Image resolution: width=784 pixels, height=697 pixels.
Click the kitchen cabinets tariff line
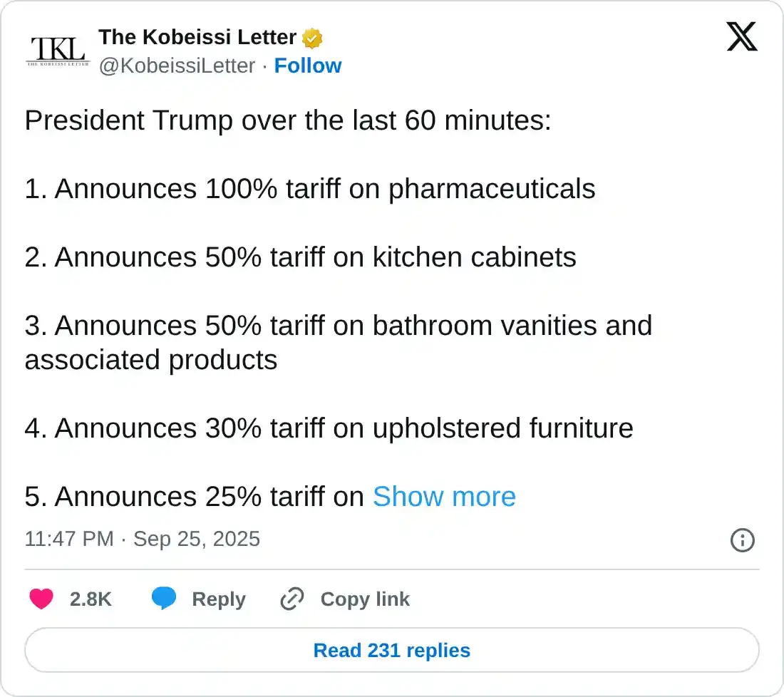[x=300, y=257]
